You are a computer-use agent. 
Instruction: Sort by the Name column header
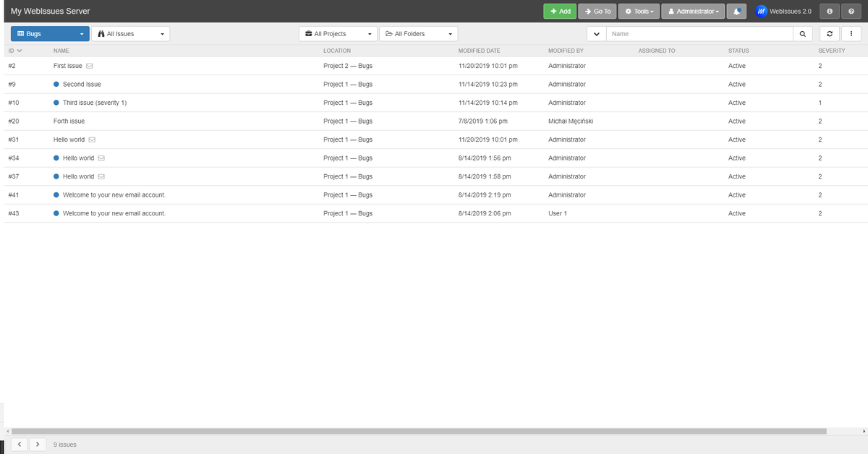[x=61, y=51]
